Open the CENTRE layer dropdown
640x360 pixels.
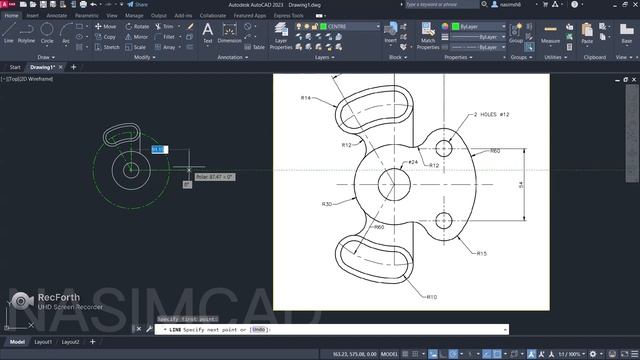pos(378,27)
